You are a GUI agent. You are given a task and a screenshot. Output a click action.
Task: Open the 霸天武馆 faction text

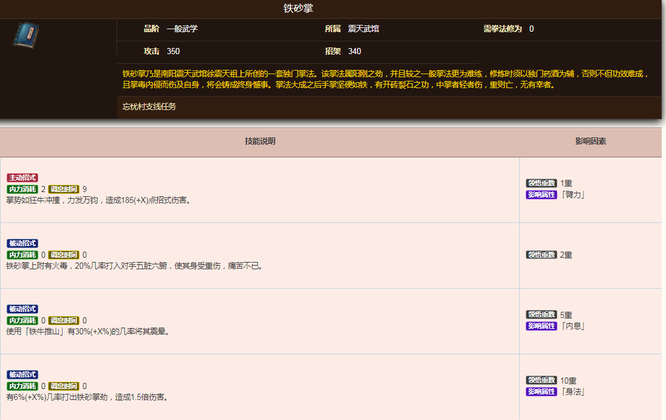pos(364,29)
